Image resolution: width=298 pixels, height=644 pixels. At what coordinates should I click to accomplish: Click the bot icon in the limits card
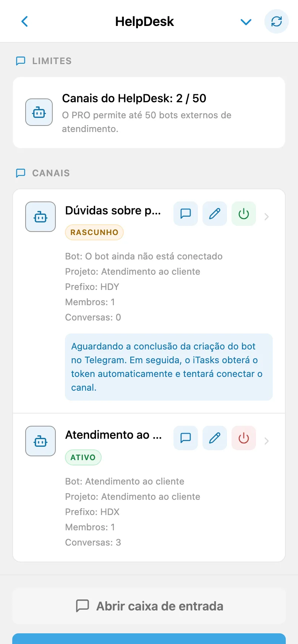39,112
